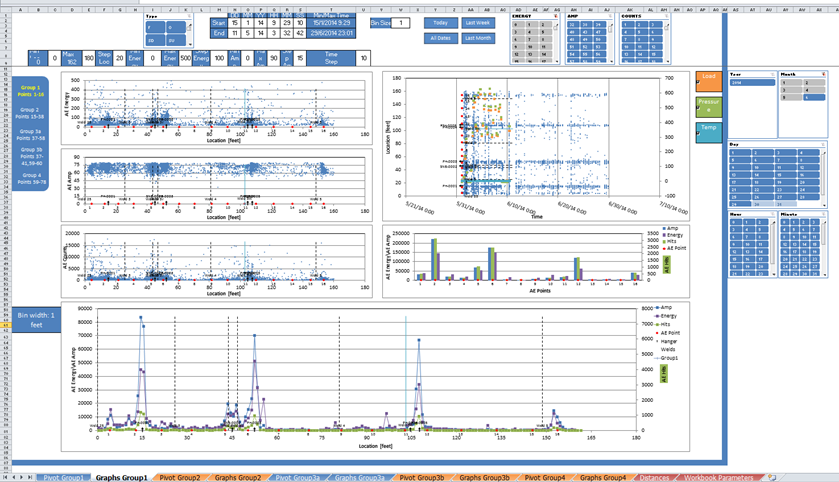Click Start DD cell showing 15
This screenshot has height=482, width=839.
(x=234, y=23)
